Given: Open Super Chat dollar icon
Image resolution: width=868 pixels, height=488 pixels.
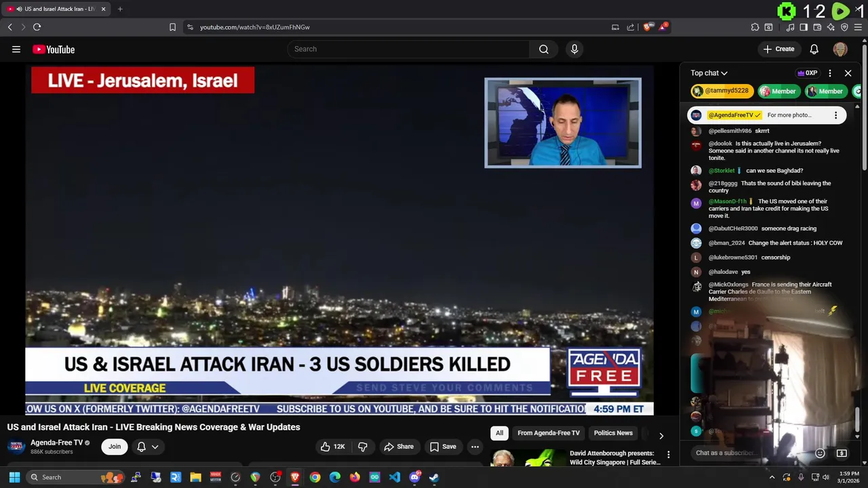Looking at the screenshot, I should point(842,453).
